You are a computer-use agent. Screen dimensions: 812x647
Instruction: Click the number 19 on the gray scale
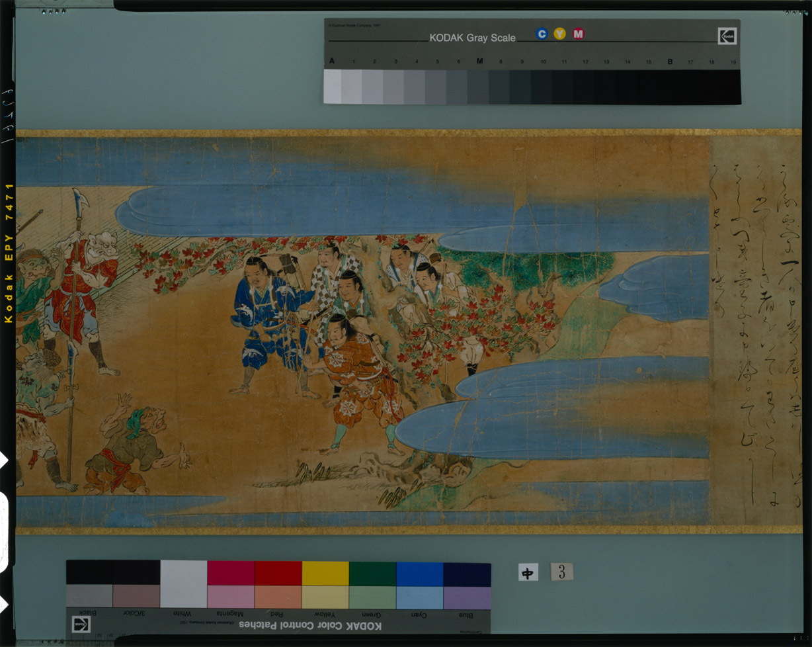pos(733,62)
